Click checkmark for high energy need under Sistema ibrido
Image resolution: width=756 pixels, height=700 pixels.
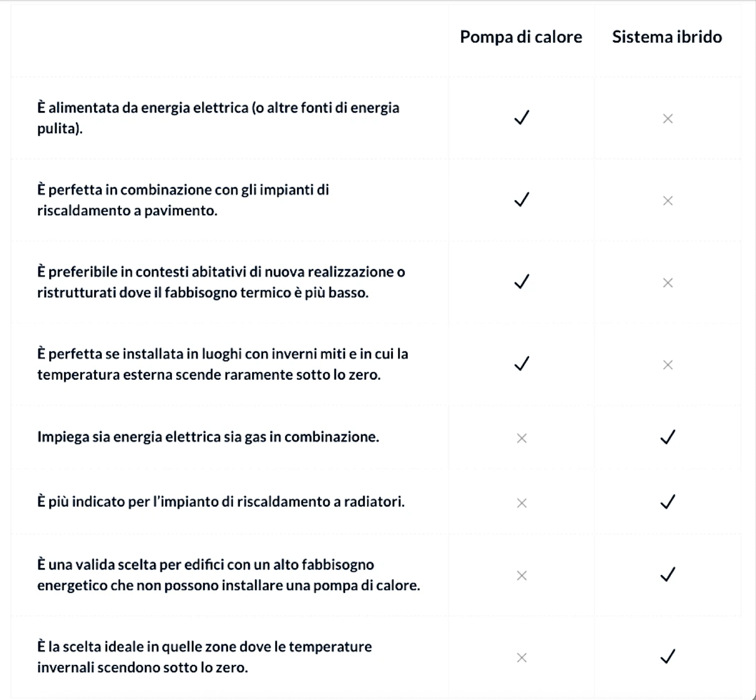(668, 574)
